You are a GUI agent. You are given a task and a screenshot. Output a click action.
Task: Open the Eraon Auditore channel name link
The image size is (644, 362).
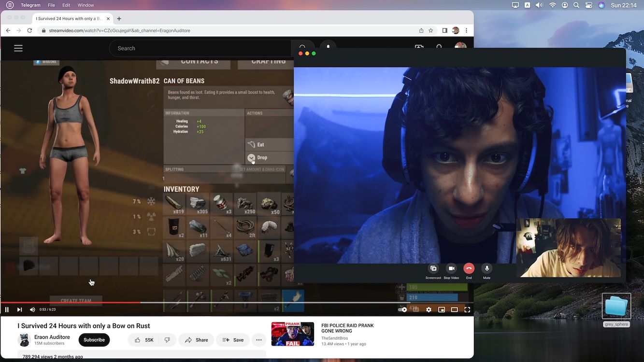pos(52,337)
